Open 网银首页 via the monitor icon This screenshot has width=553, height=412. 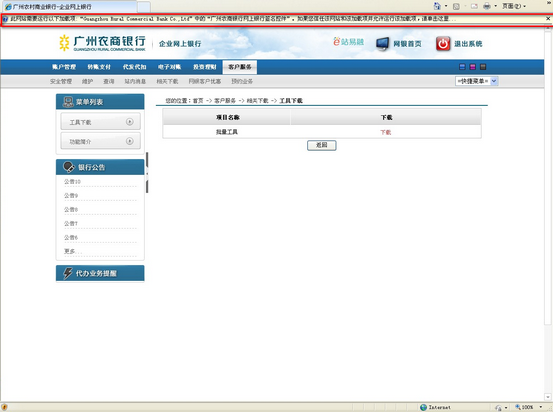(383, 44)
